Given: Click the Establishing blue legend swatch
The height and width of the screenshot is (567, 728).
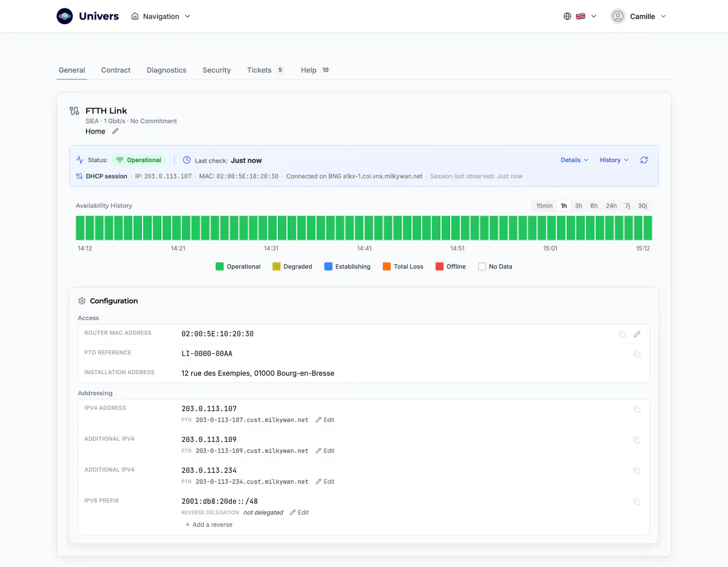Looking at the screenshot, I should tap(328, 267).
